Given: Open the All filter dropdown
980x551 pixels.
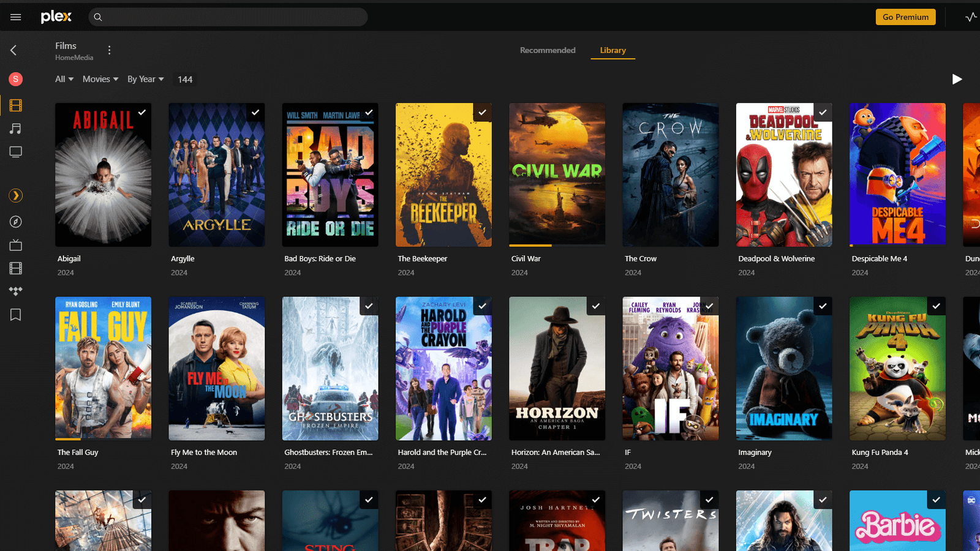Looking at the screenshot, I should pyautogui.click(x=64, y=79).
